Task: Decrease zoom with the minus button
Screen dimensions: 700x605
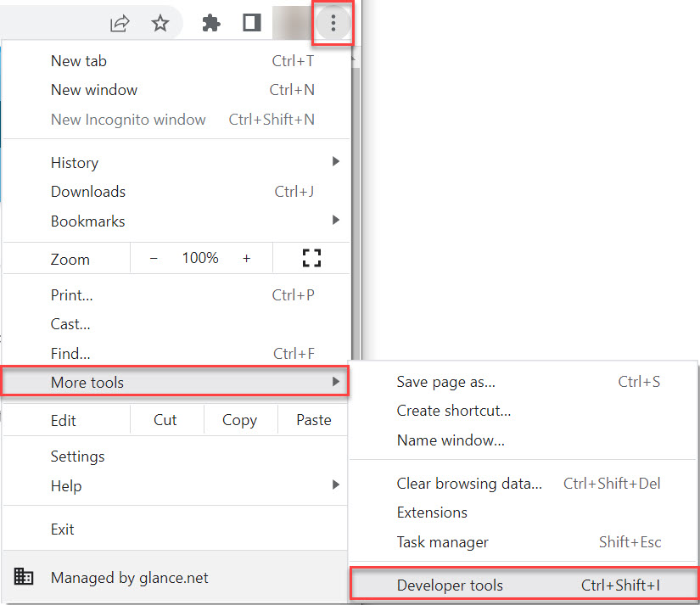Action: pos(154,259)
